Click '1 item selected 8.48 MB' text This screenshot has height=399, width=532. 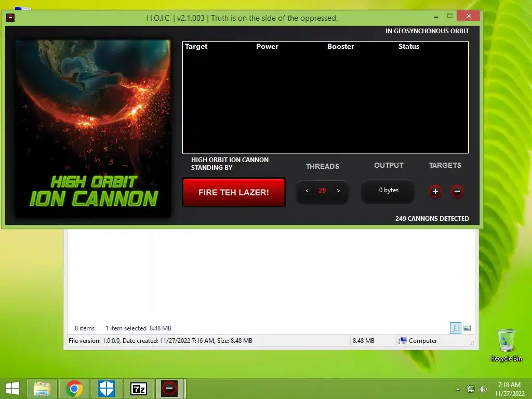click(138, 328)
